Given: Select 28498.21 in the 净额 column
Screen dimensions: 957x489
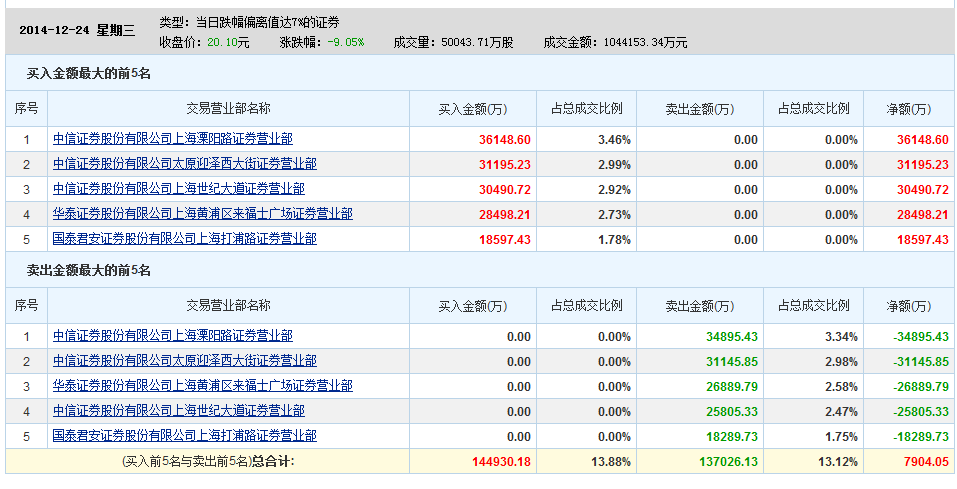Looking at the screenshot, I should [x=923, y=215].
